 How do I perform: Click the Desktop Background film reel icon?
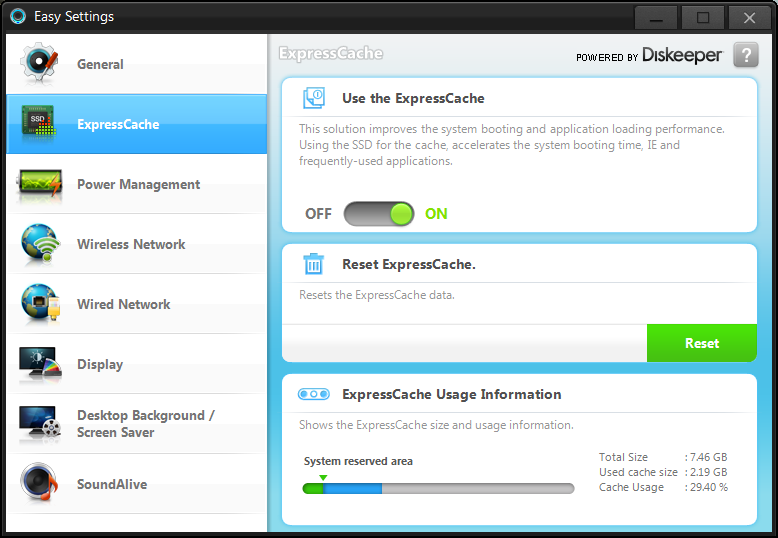click(40, 425)
